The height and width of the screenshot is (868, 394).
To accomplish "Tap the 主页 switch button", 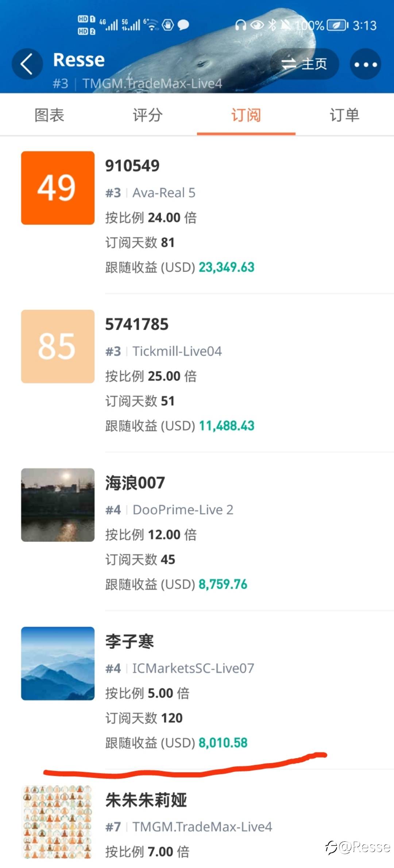I will click(x=304, y=64).
